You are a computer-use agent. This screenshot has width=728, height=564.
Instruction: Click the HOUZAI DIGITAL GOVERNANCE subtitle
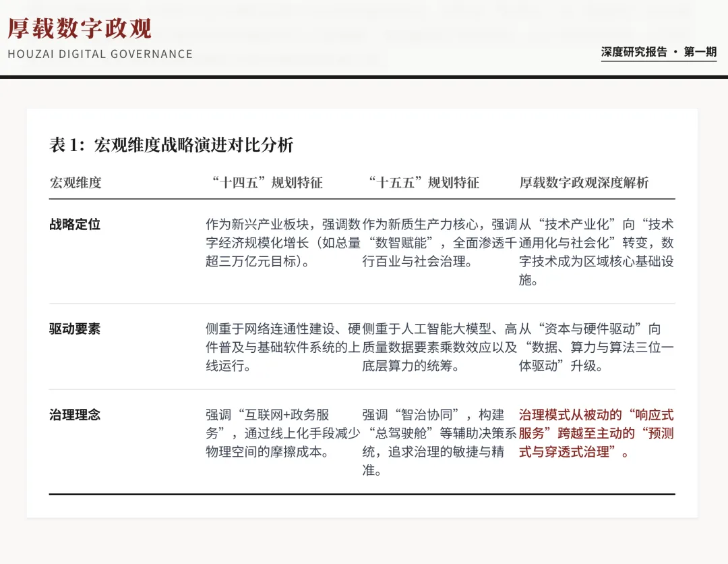pyautogui.click(x=100, y=55)
